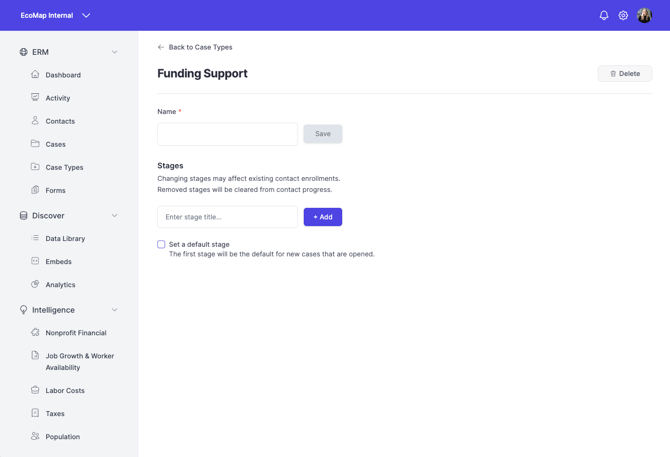Go to Embeds
Viewport: 670px width, 457px height.
pyautogui.click(x=59, y=261)
